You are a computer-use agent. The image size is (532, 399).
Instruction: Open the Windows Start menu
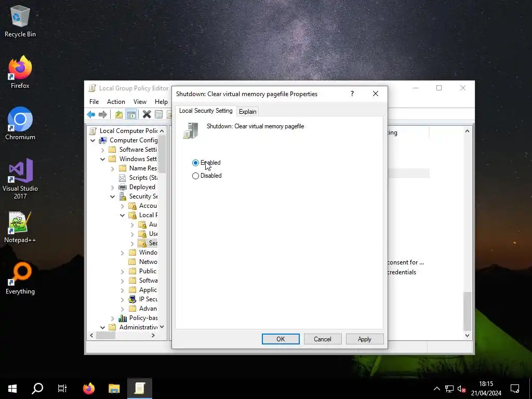tap(12, 389)
